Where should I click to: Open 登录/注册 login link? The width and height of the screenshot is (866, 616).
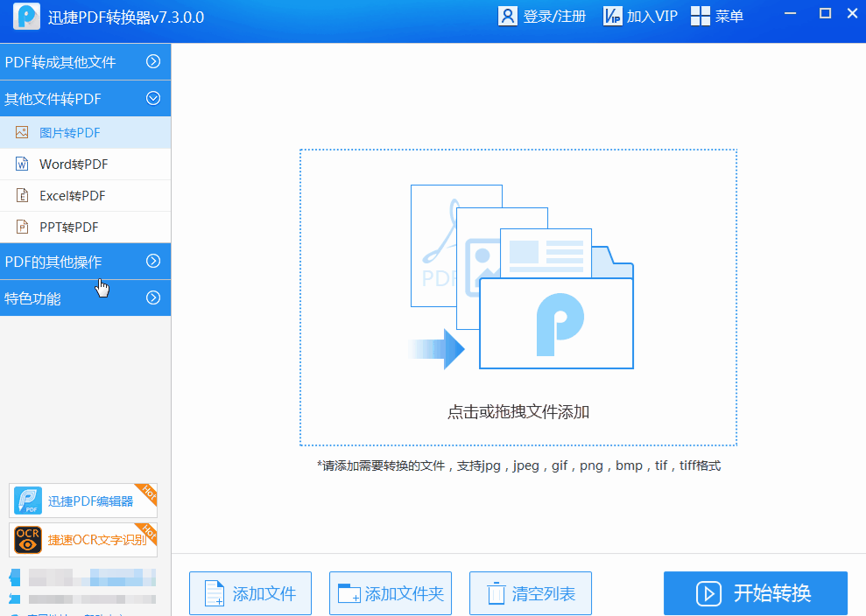click(x=554, y=17)
